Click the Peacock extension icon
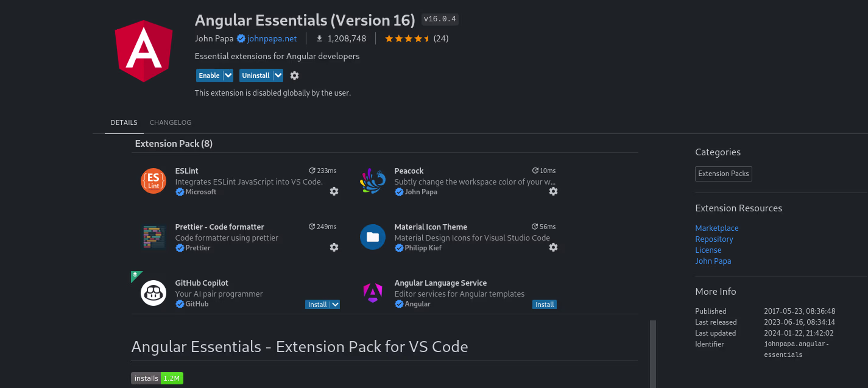This screenshot has width=868, height=388. (x=373, y=182)
